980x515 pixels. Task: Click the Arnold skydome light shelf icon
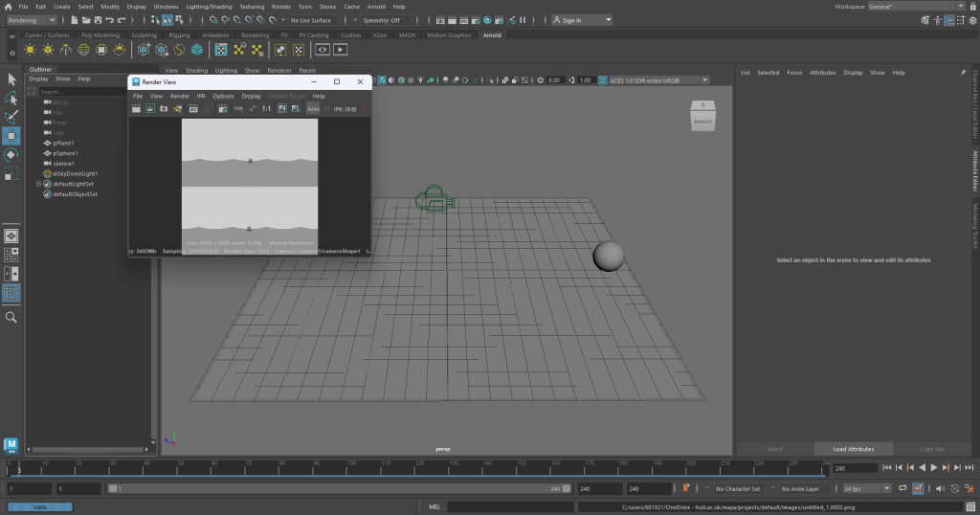coord(83,50)
